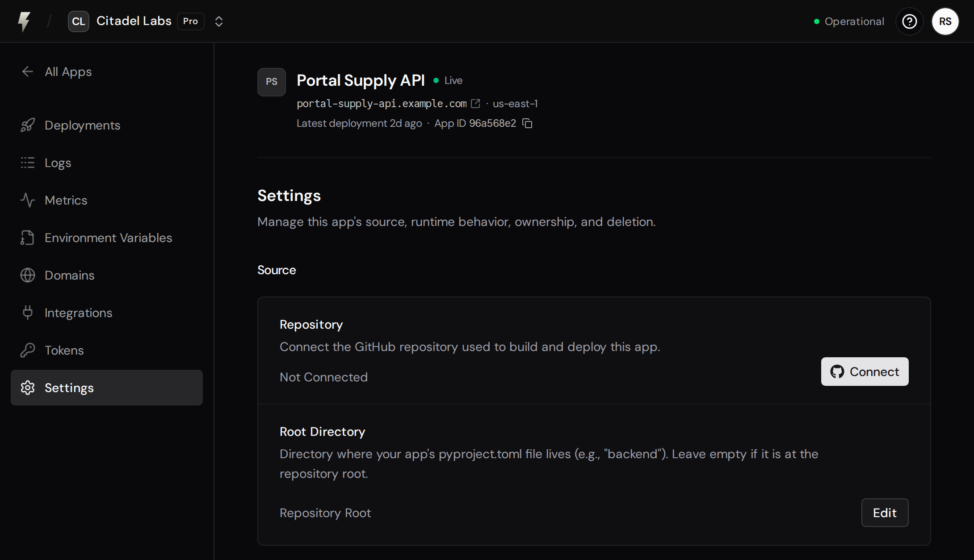Click Latest deployment 2d ago text

(x=359, y=123)
